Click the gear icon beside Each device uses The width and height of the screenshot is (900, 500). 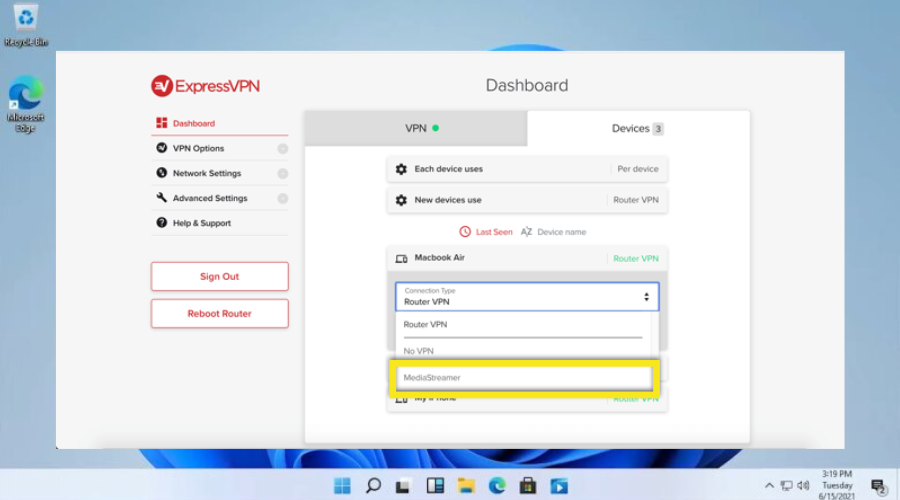[401, 170]
